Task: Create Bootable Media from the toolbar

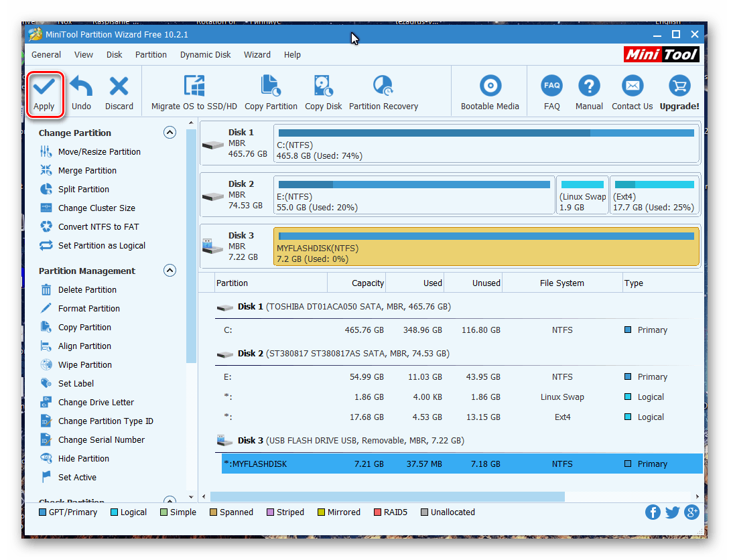Action: pos(490,86)
